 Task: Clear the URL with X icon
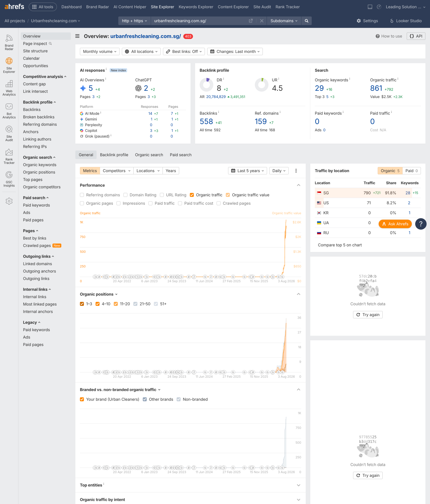(x=262, y=21)
